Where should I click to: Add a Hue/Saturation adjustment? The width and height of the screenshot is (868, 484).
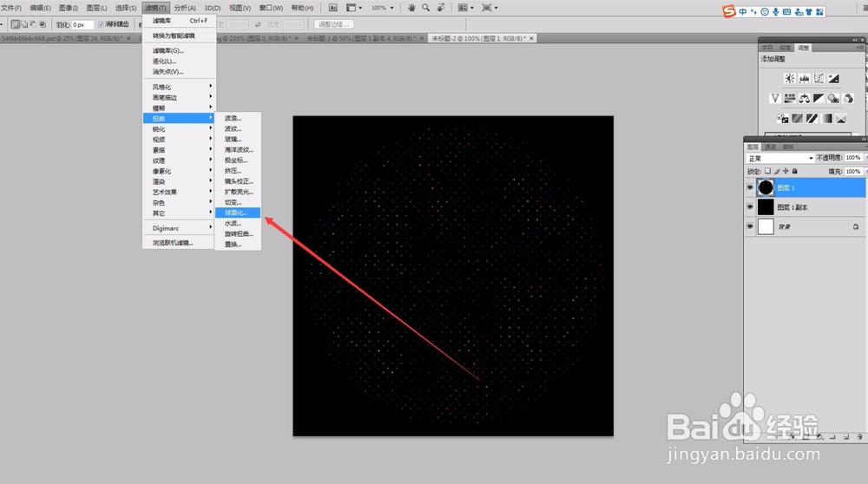tap(790, 99)
